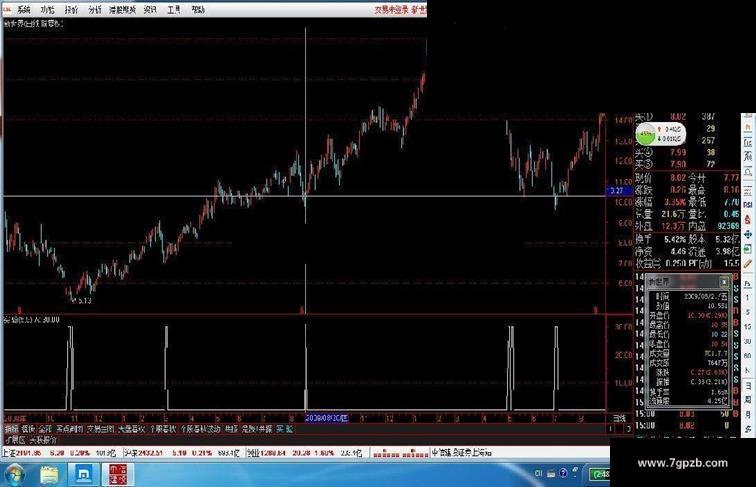Click the Fs time-share icon in the sidebar
Image resolution: width=756 pixels, height=487 pixels.
(x=748, y=284)
